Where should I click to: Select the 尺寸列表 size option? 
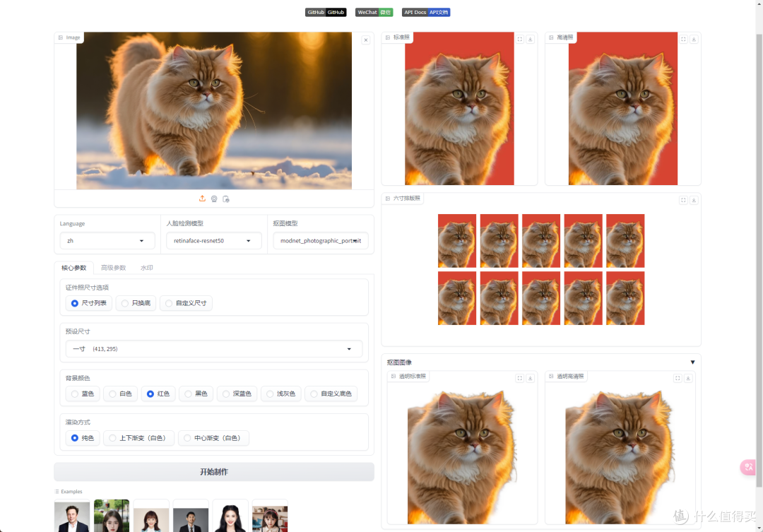point(89,303)
